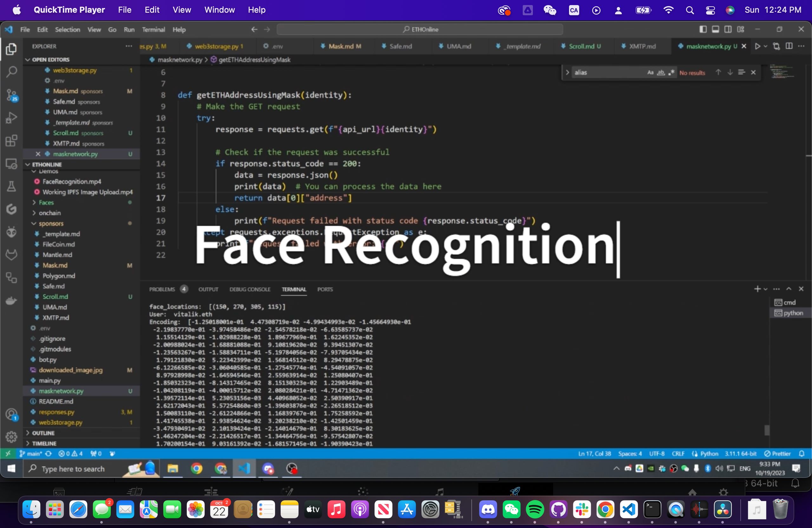Image resolution: width=812 pixels, height=528 pixels.
Task: Open the Extensions view
Action: pos(11,141)
